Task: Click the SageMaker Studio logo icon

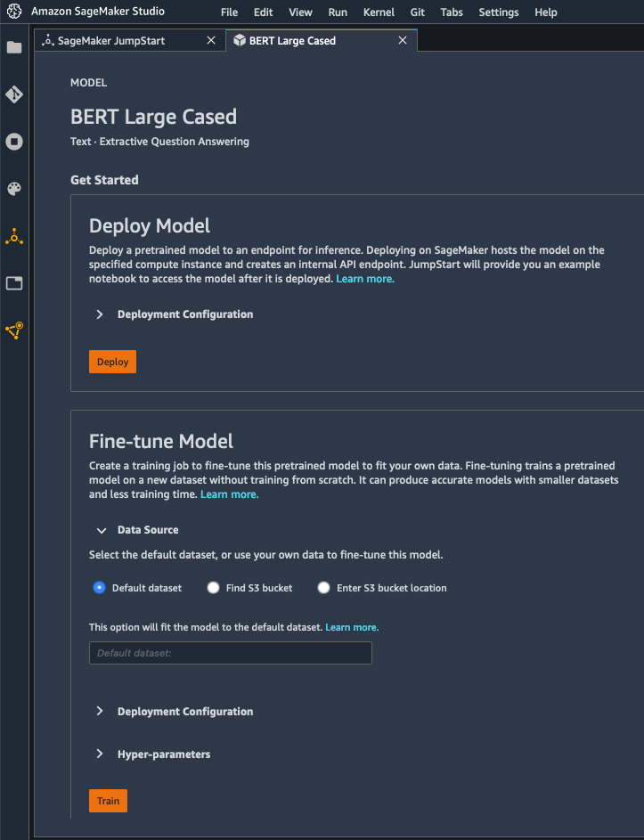Action: pyautogui.click(x=14, y=12)
